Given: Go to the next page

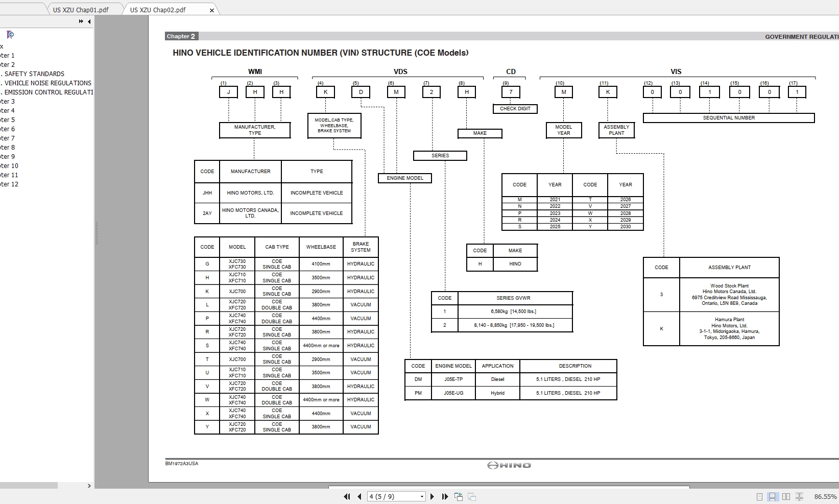Looking at the screenshot, I should 433,496.
